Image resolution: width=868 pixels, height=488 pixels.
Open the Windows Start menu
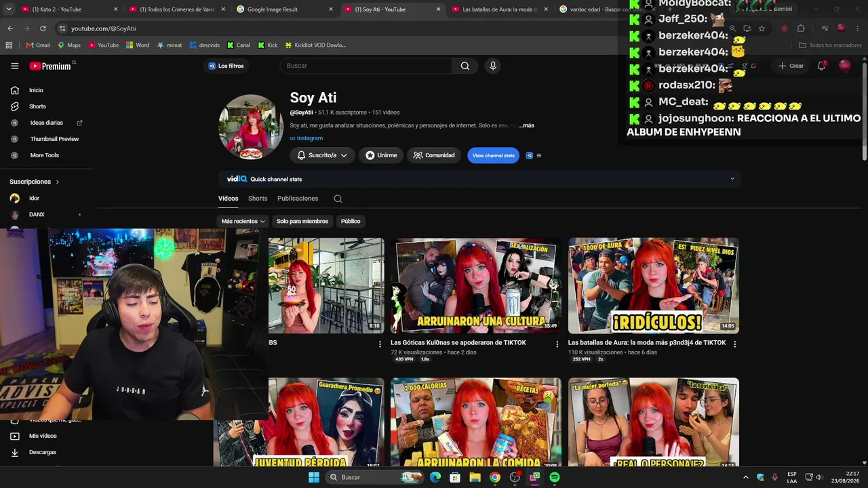(314, 477)
